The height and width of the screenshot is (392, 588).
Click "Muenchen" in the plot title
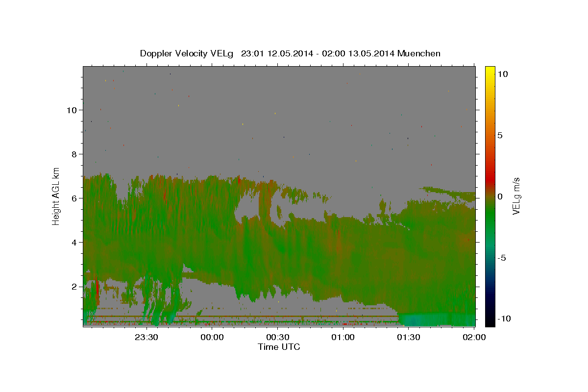[419, 53]
